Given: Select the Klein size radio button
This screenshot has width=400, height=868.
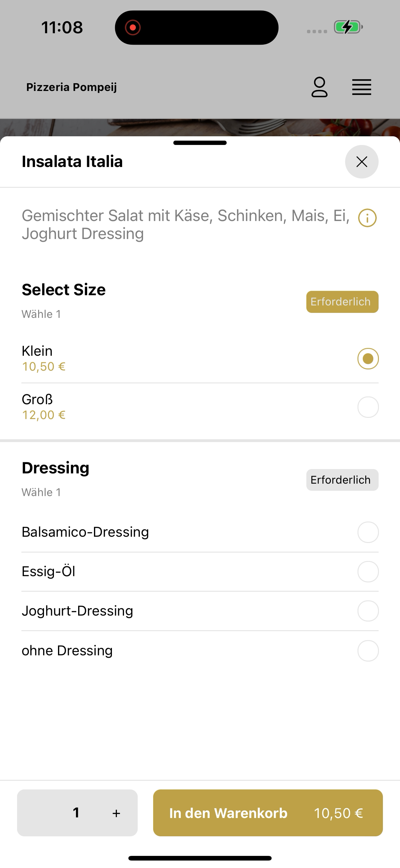Looking at the screenshot, I should 368,359.
